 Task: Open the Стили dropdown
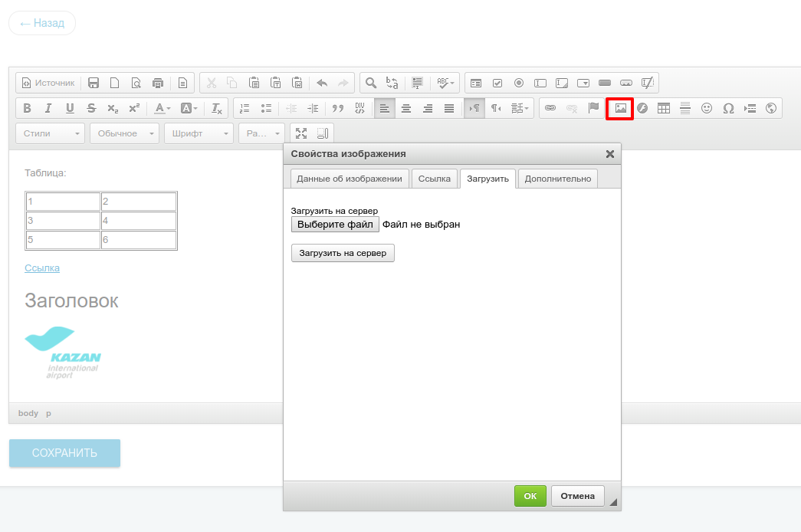pyautogui.click(x=50, y=133)
